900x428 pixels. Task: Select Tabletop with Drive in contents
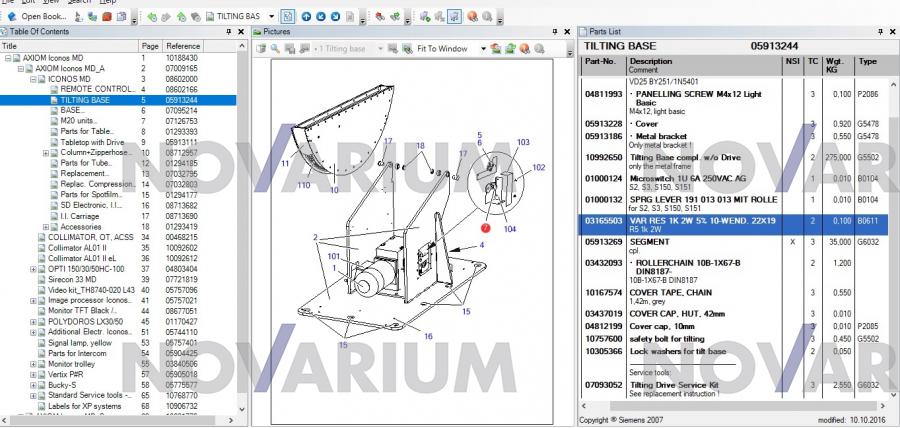click(x=92, y=143)
